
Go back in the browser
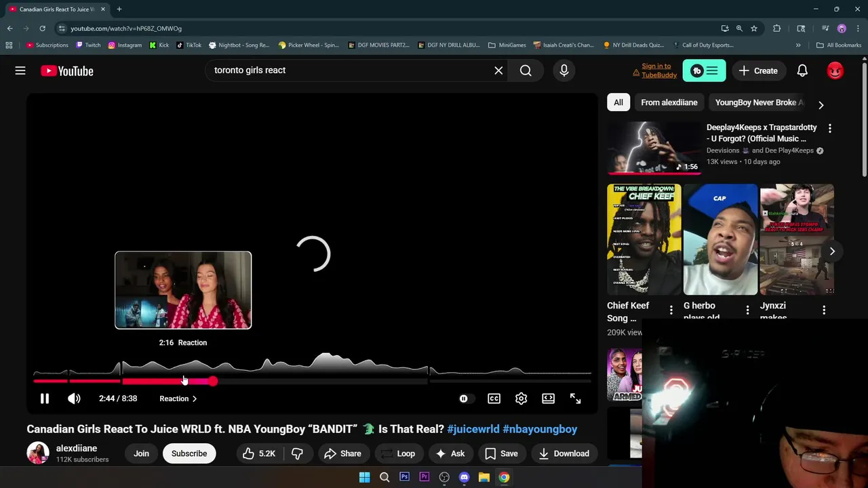coord(9,28)
